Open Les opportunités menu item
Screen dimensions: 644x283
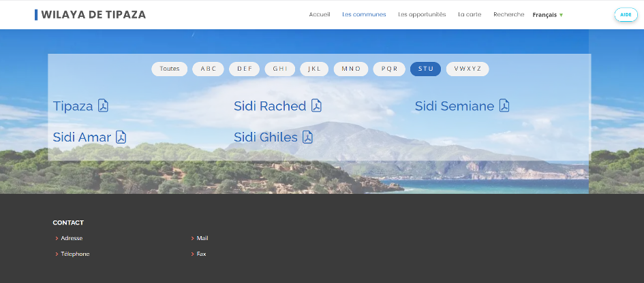click(422, 14)
